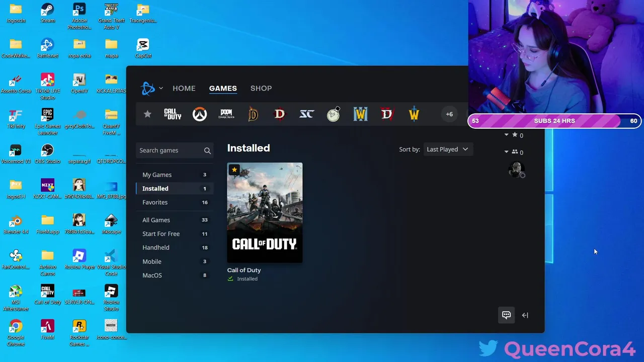Open the user avatar in friends panel
Viewport: 644px width, 362px height.
[517, 170]
